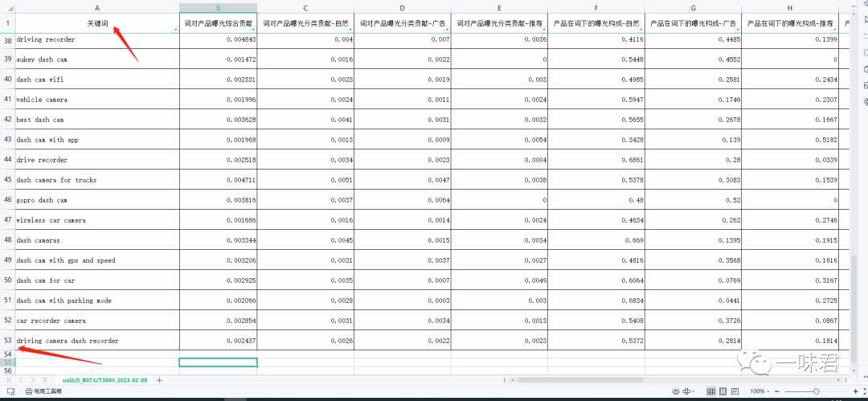The image size is (868, 401).
Task: Open filter dropdown for 产品在词下的曝光构成-推荐
Action: coord(835,30)
